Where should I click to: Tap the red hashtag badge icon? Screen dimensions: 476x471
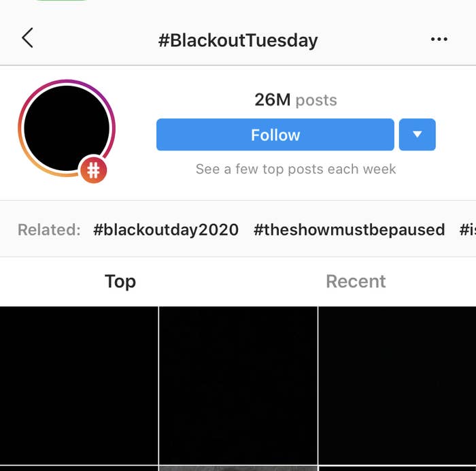click(x=94, y=170)
